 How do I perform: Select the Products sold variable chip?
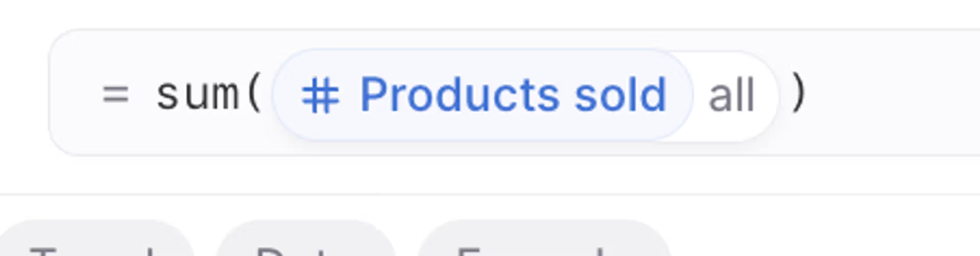tap(482, 95)
